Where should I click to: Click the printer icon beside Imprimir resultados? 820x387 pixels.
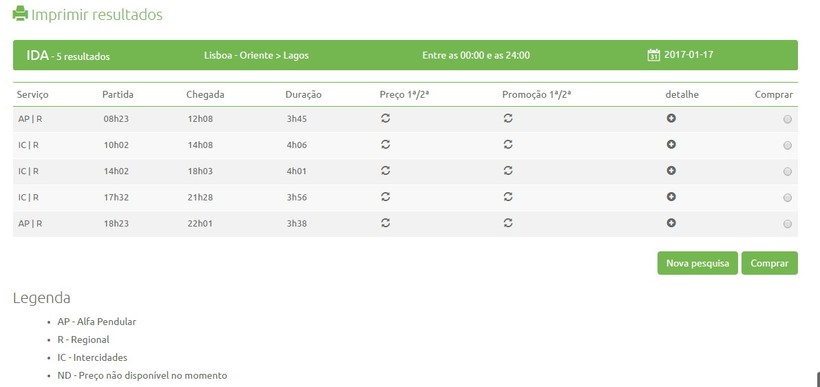[20, 14]
